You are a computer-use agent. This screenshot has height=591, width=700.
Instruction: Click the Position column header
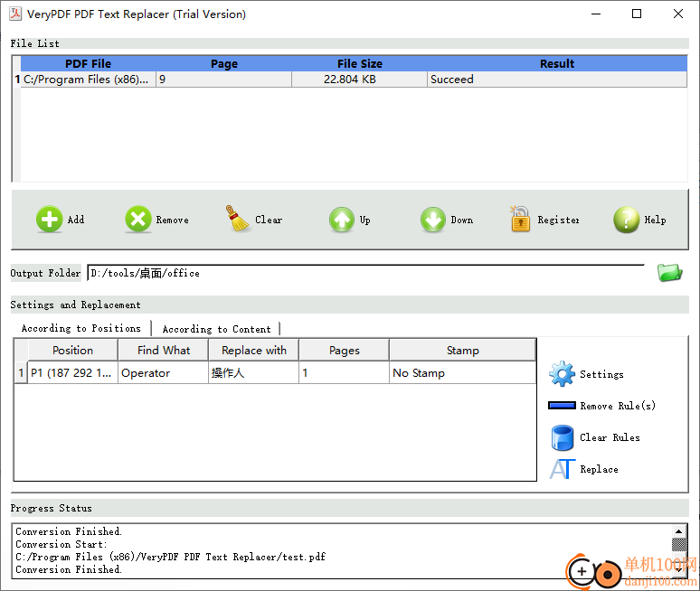pyautogui.click(x=72, y=350)
